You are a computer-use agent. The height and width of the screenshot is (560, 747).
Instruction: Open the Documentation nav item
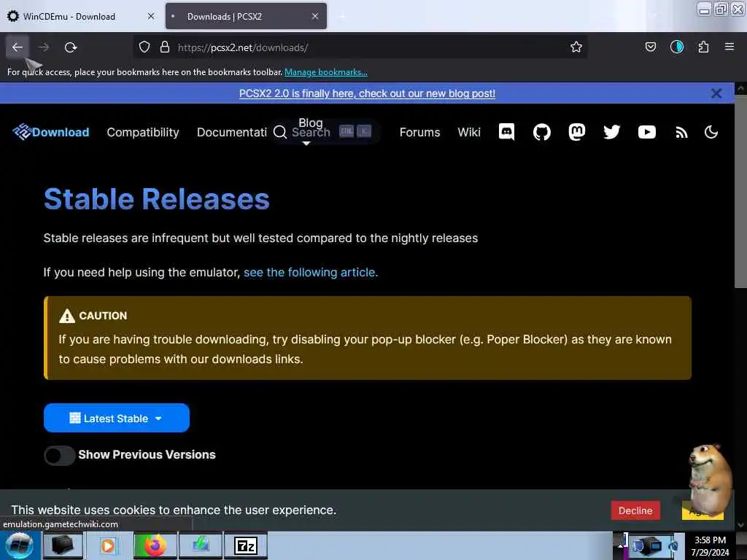point(232,133)
